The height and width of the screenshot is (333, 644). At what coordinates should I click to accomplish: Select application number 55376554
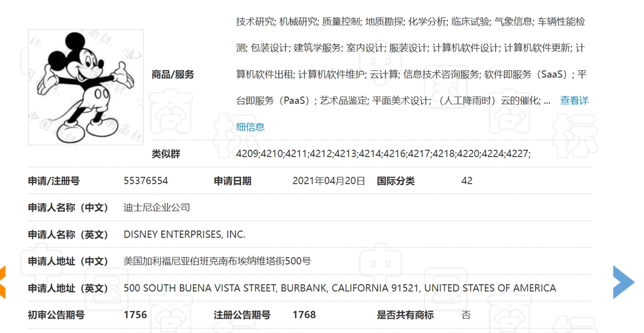146,181
